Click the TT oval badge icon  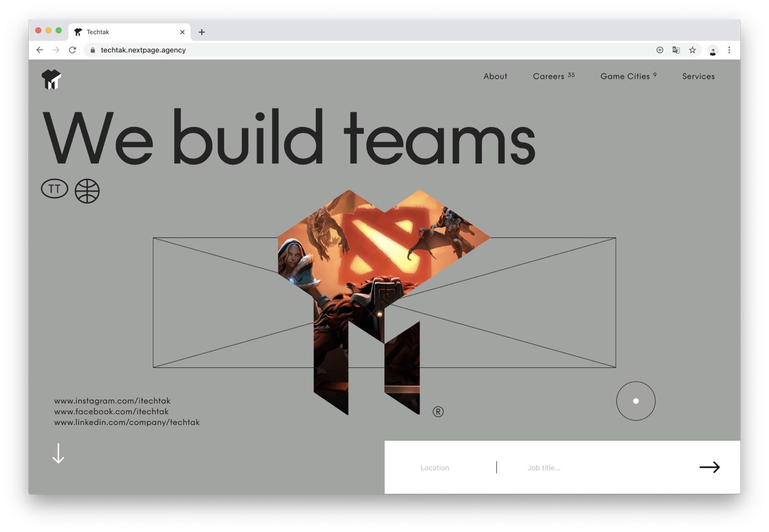[x=55, y=189]
